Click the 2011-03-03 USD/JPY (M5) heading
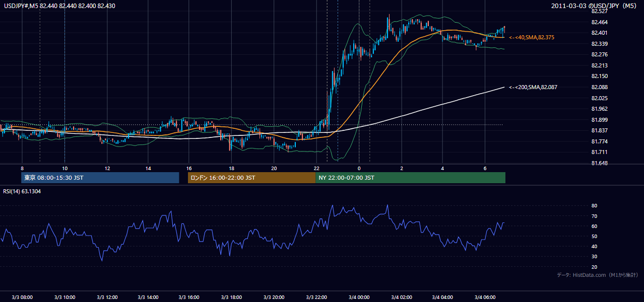 click(x=595, y=6)
